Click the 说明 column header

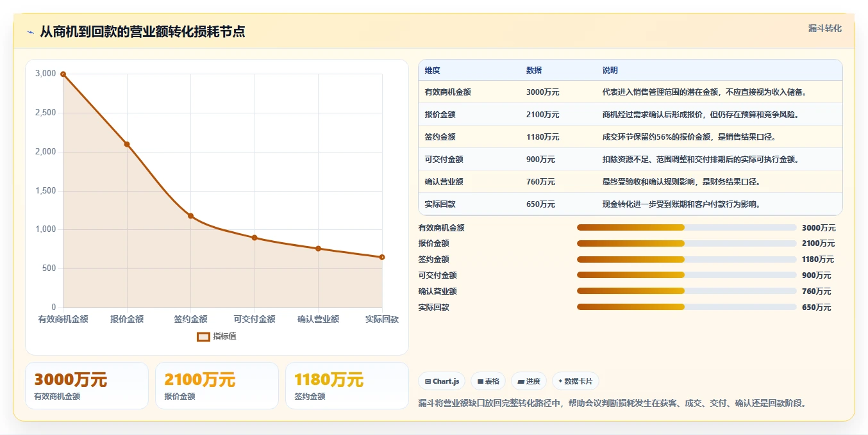(610, 70)
